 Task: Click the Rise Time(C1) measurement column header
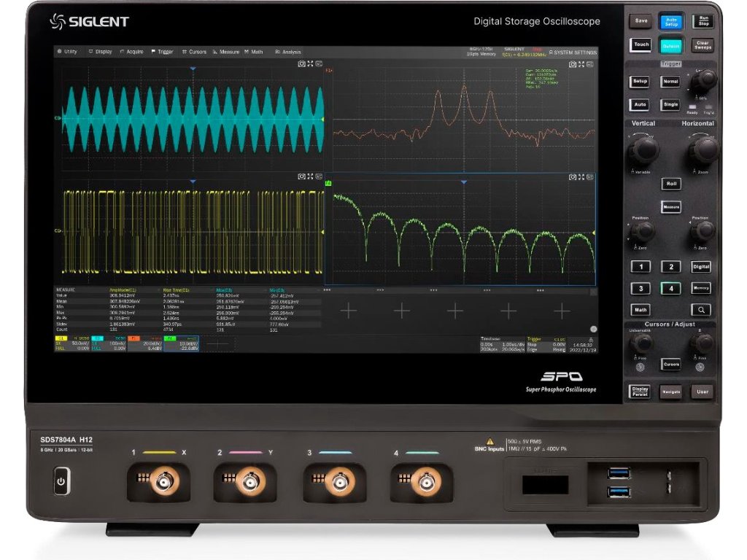point(177,290)
